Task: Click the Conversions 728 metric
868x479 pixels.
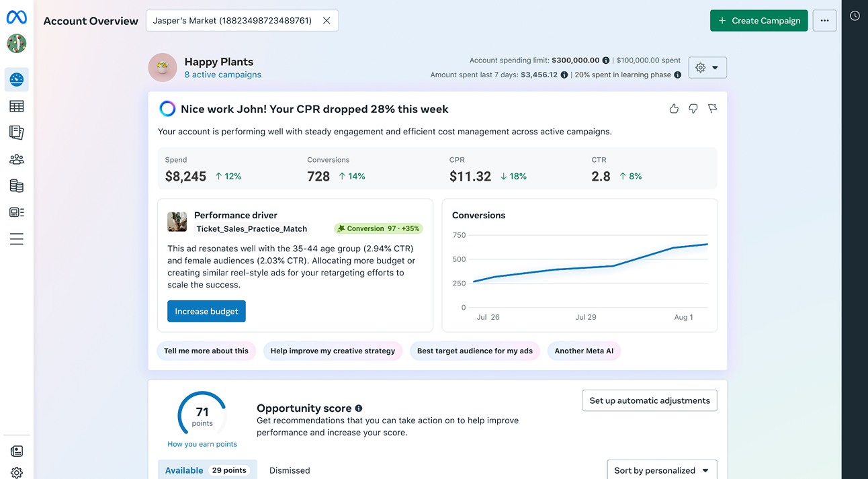Action: click(x=336, y=169)
